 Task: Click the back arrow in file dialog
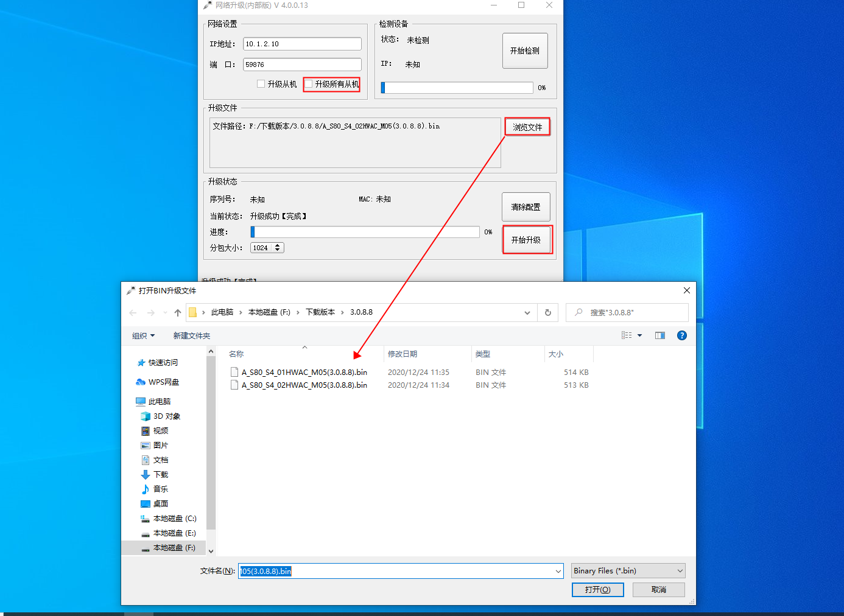click(133, 313)
